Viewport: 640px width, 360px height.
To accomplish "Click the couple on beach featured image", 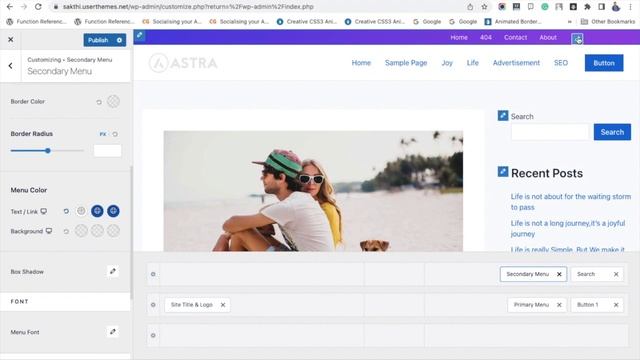I will click(x=313, y=191).
